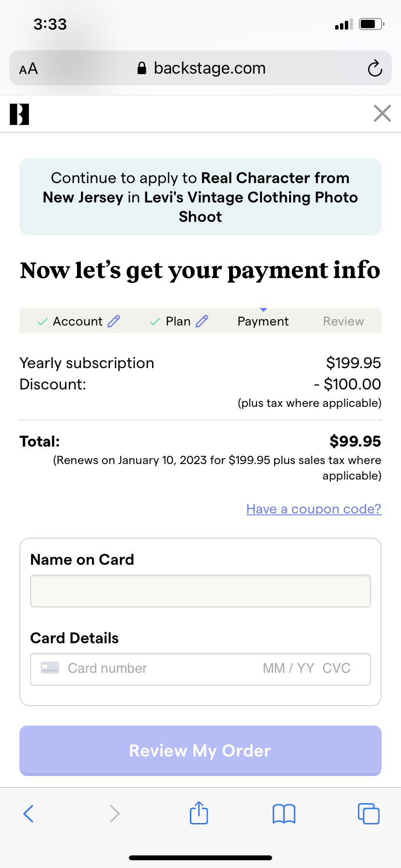Show all open Safari tabs
Image resolution: width=401 pixels, height=868 pixels.
click(x=369, y=814)
